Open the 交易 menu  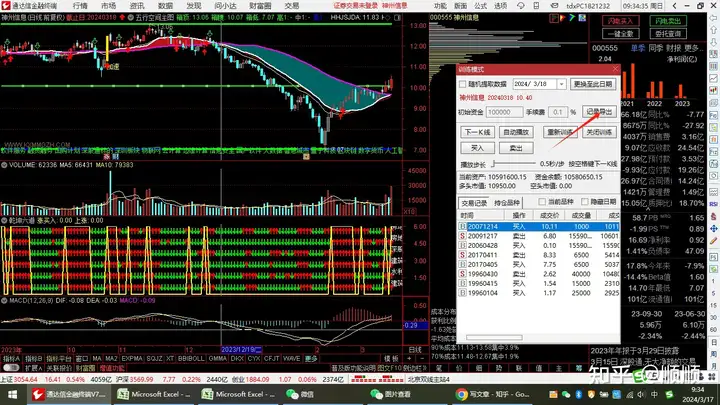tap(292, 6)
